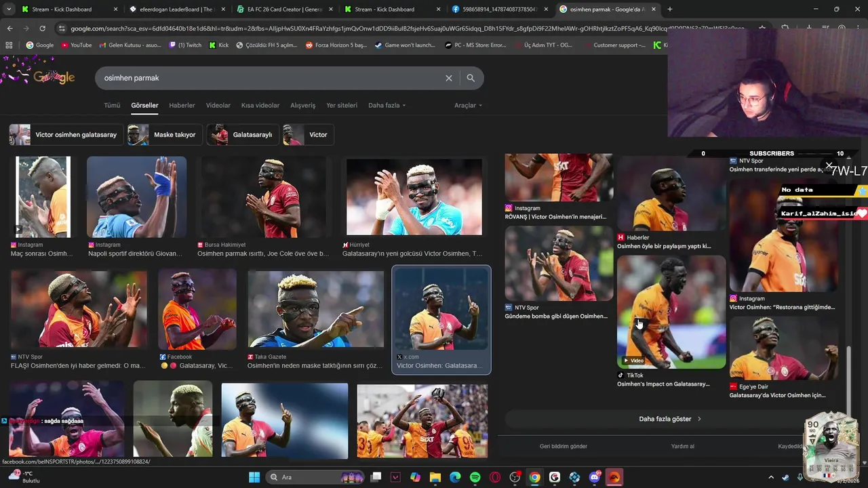
Task: Launch Microsoft Copilot from the taskbar
Action: [x=416, y=477]
